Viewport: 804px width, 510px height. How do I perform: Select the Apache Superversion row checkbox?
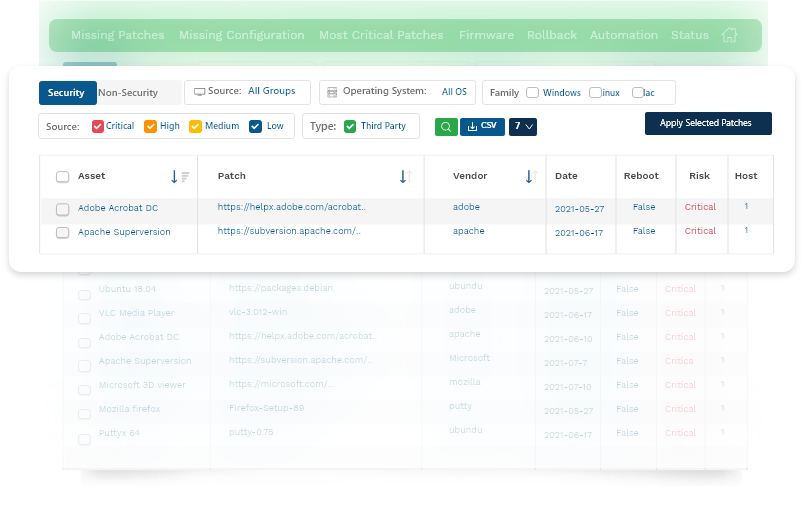coord(63,233)
